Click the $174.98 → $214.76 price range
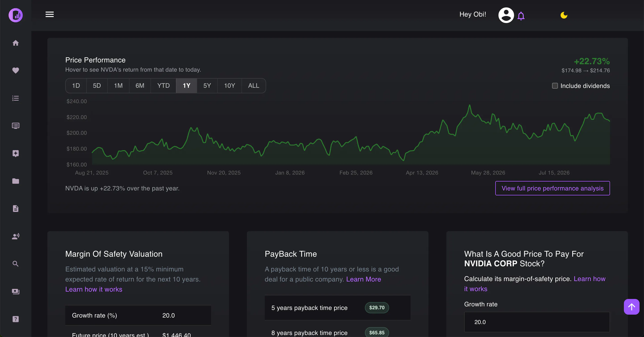 click(x=585, y=70)
